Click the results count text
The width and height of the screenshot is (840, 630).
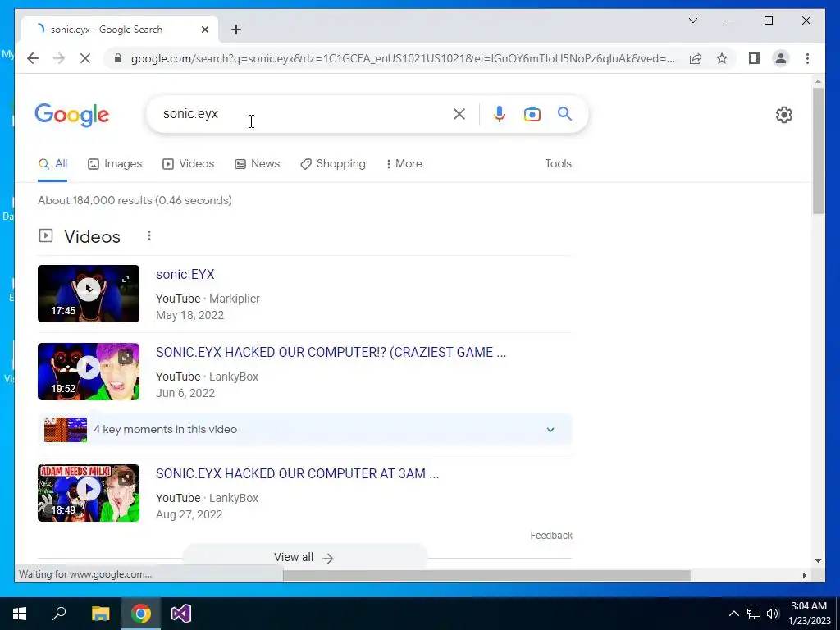click(135, 201)
